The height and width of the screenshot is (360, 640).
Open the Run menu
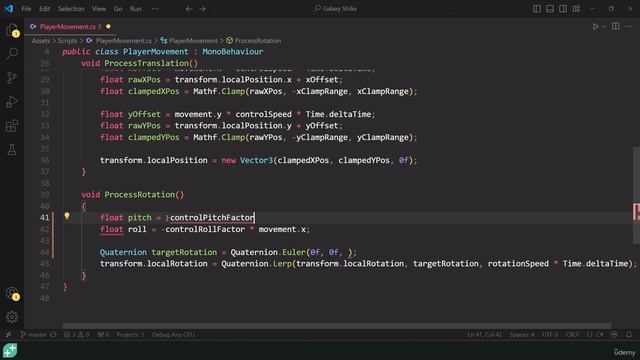point(136,9)
